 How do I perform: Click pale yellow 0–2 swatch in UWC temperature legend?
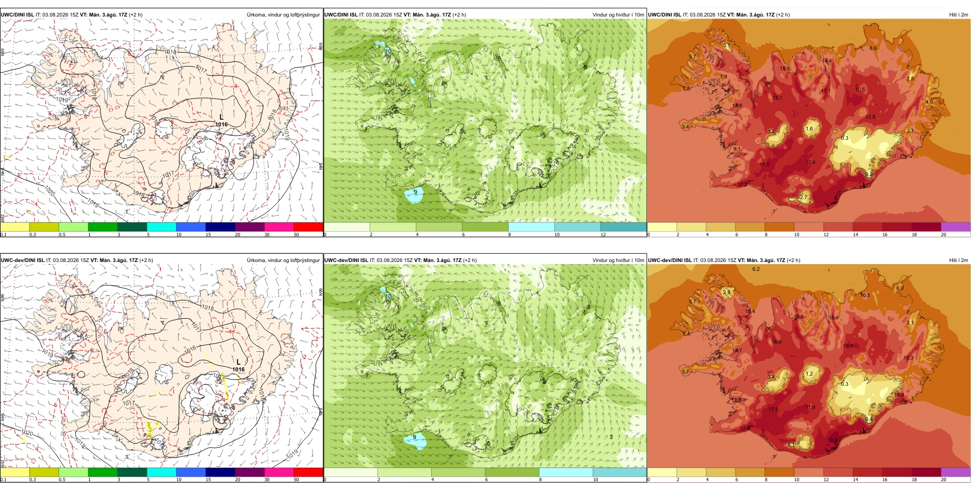pos(662,227)
